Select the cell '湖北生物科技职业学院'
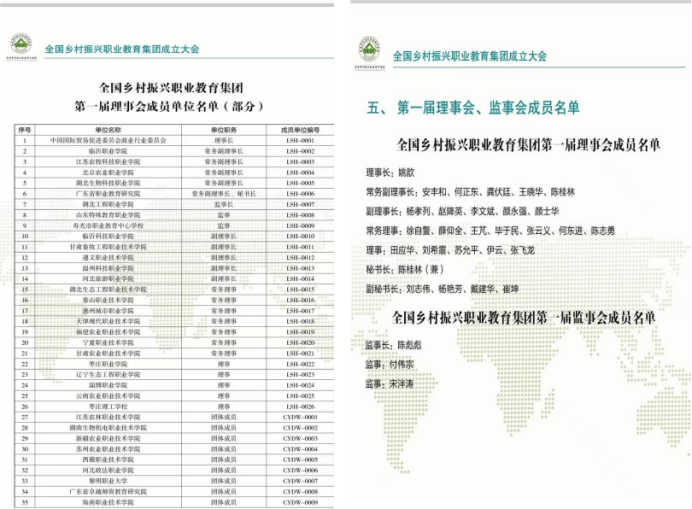The height and width of the screenshot is (509, 692). tap(108, 183)
